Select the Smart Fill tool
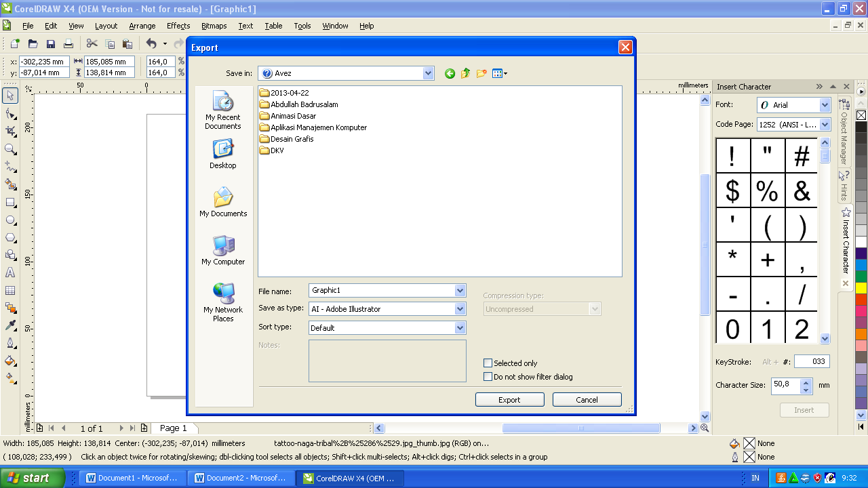 tap(10, 184)
